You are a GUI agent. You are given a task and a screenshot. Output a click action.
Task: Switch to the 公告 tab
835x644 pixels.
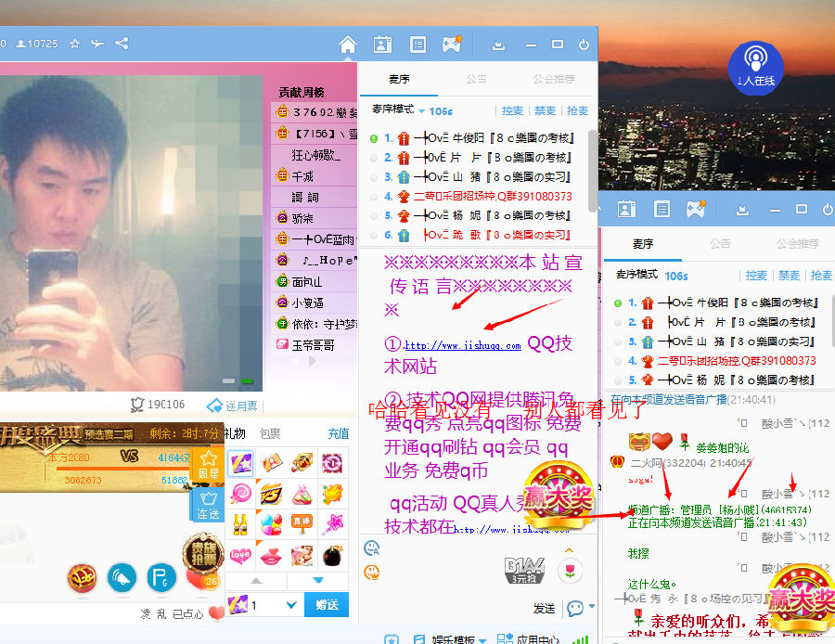pos(476,79)
